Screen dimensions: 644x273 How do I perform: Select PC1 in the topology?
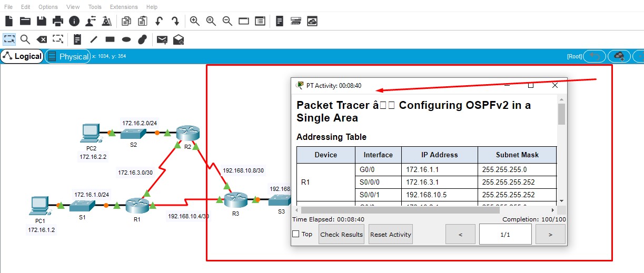[x=40, y=207]
